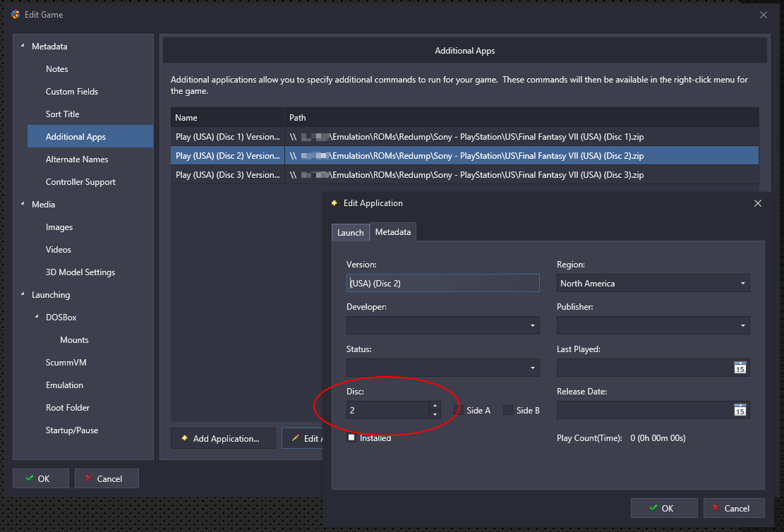Click the Disc number field
Viewport: 784px width, 532px height.
pyautogui.click(x=387, y=410)
